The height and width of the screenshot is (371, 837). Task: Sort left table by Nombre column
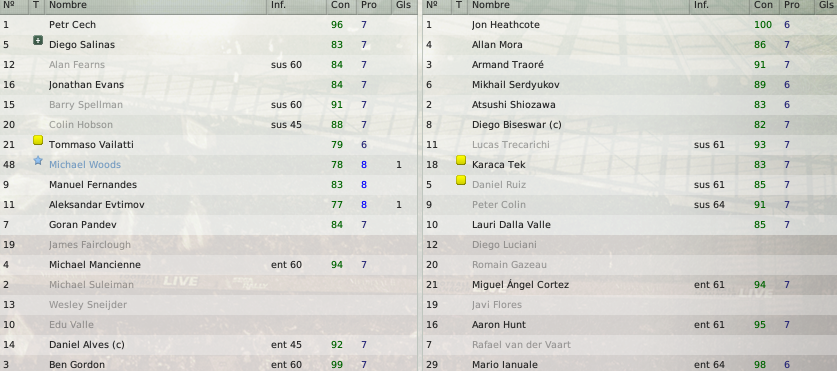coord(68,5)
